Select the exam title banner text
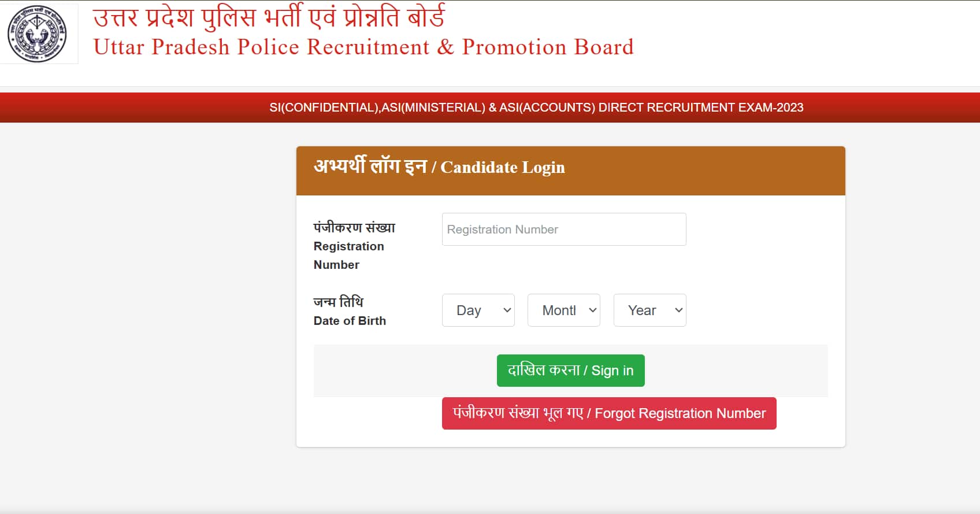 pos(537,107)
